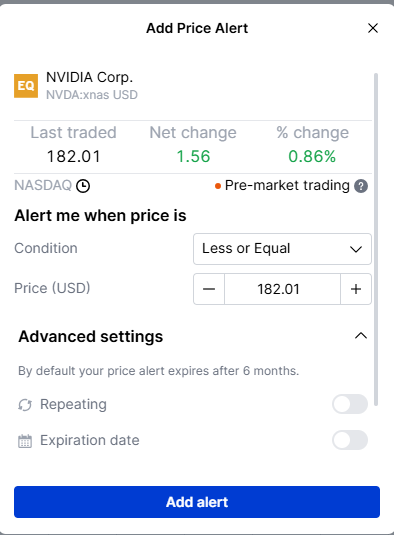Collapse the Advanced settings chevron
The height and width of the screenshot is (535, 394).
[361, 336]
